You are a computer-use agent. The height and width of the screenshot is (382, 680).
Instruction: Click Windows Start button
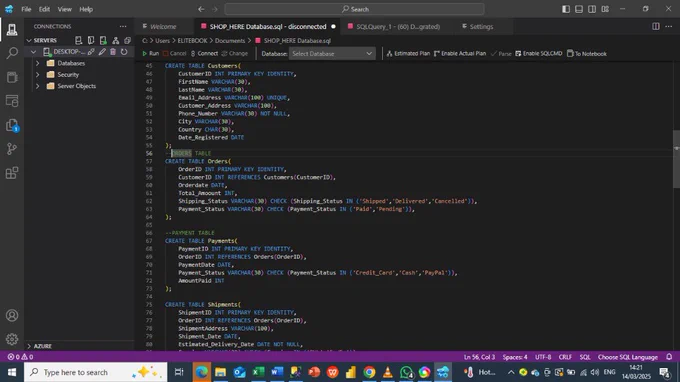click(x=12, y=372)
